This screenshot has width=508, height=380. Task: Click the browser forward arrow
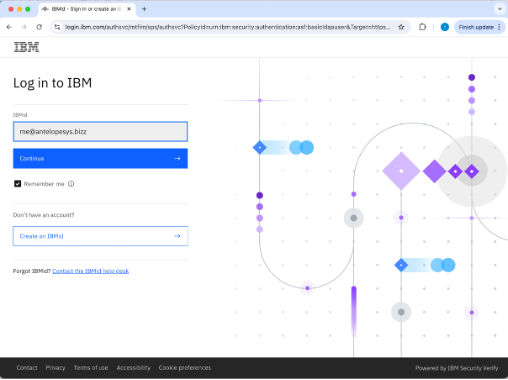(24, 27)
